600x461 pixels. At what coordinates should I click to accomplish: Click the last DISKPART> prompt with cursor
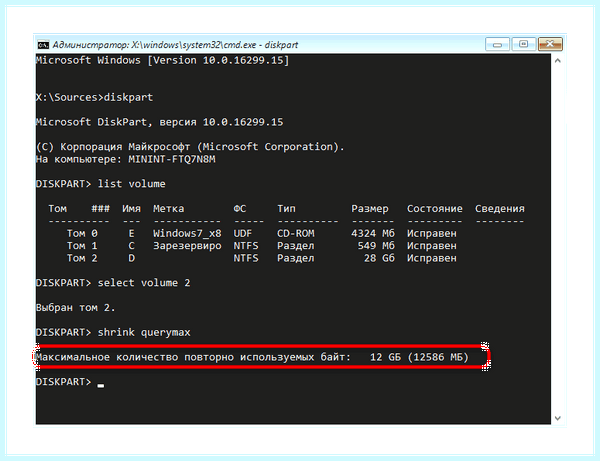point(70,382)
